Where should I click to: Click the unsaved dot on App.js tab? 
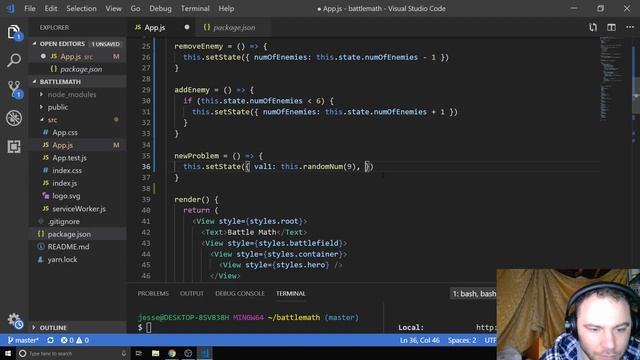(187, 27)
